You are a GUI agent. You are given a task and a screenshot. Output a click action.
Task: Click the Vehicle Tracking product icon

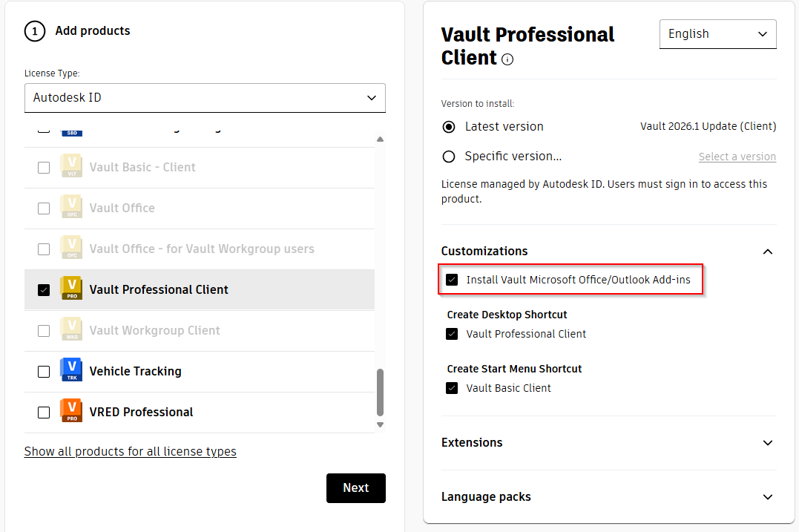[71, 371]
